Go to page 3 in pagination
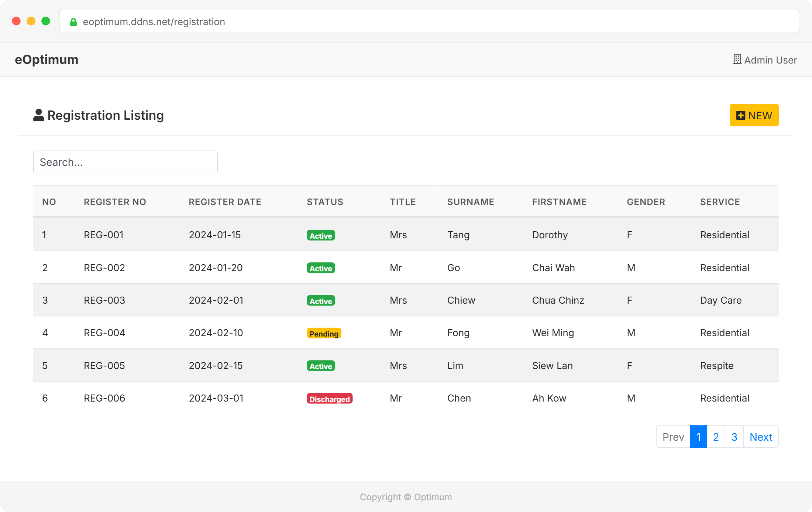This screenshot has height=512, width=812. [x=734, y=437]
